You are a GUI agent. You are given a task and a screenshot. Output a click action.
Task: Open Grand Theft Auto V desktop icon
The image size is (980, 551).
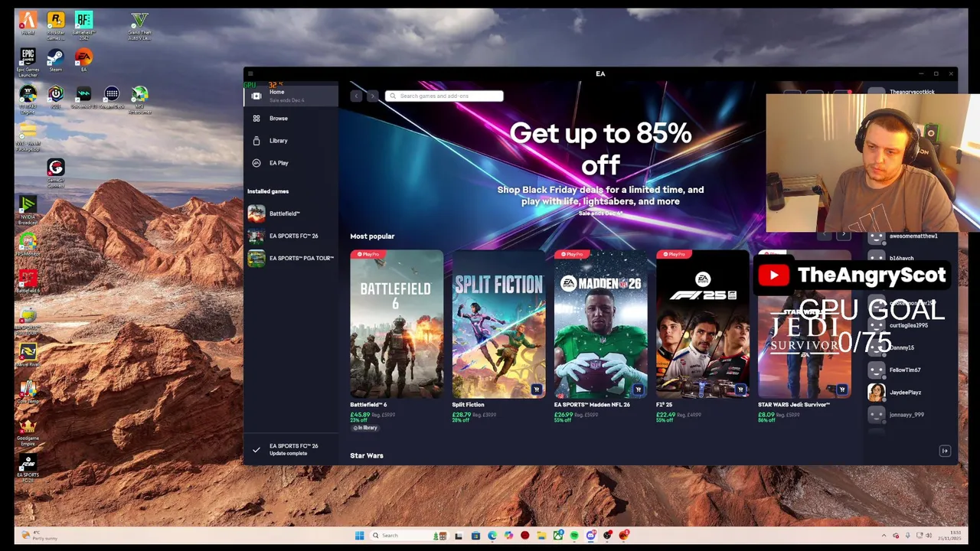point(139,25)
